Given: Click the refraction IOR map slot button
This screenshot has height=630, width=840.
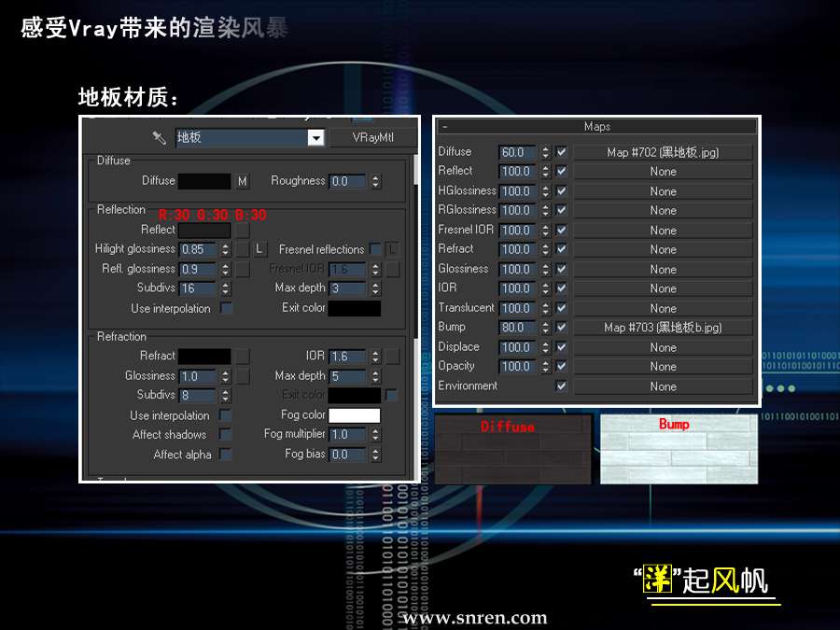Looking at the screenshot, I should click(393, 357).
